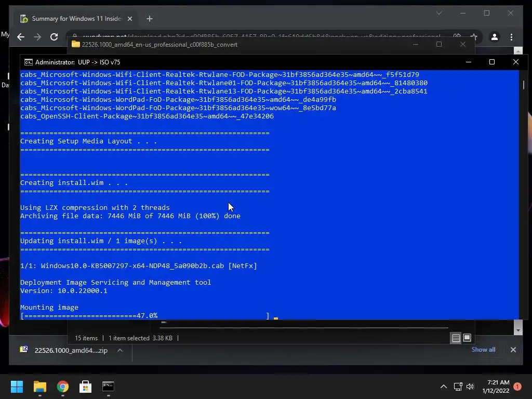
Task: Click the "Creating install.wim . . ." line
Action: (x=74, y=182)
